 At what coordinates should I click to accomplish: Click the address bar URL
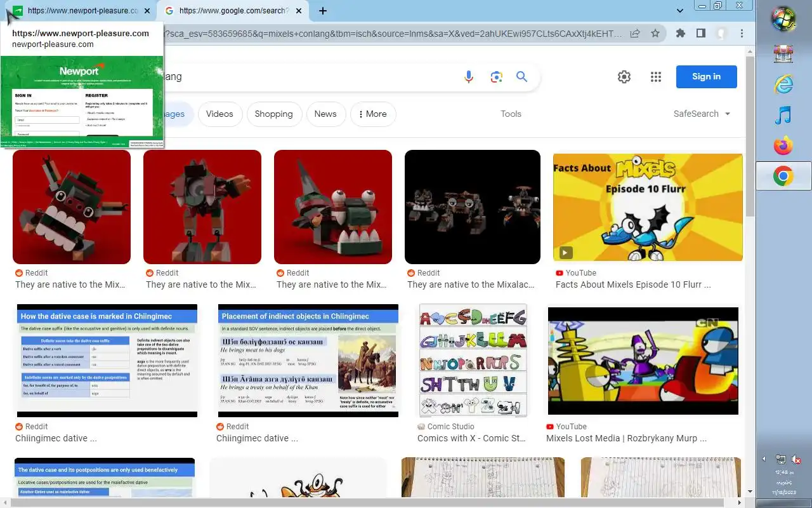[393, 33]
